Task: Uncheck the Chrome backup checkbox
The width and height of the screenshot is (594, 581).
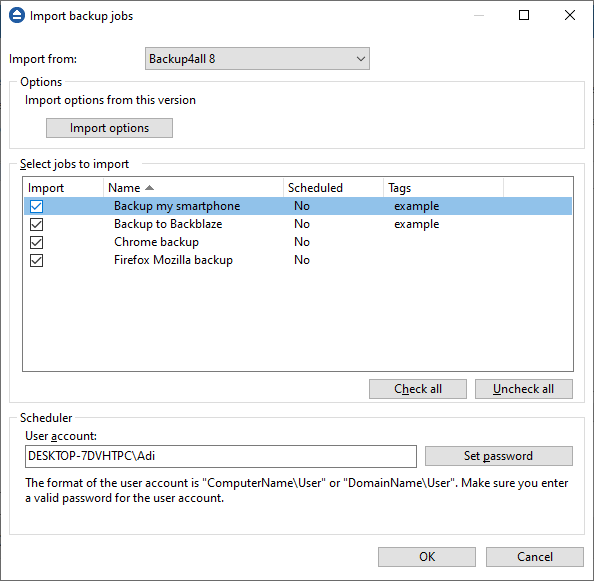Action: pyautogui.click(x=36, y=242)
